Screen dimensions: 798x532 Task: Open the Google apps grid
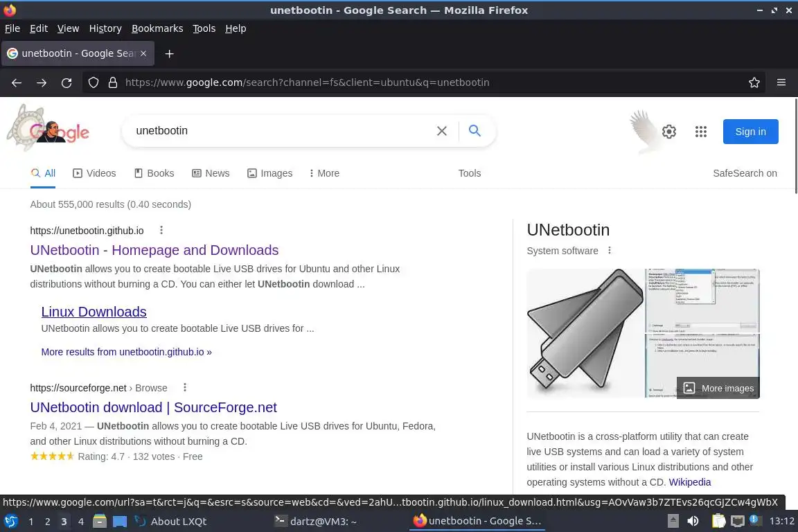[701, 132]
